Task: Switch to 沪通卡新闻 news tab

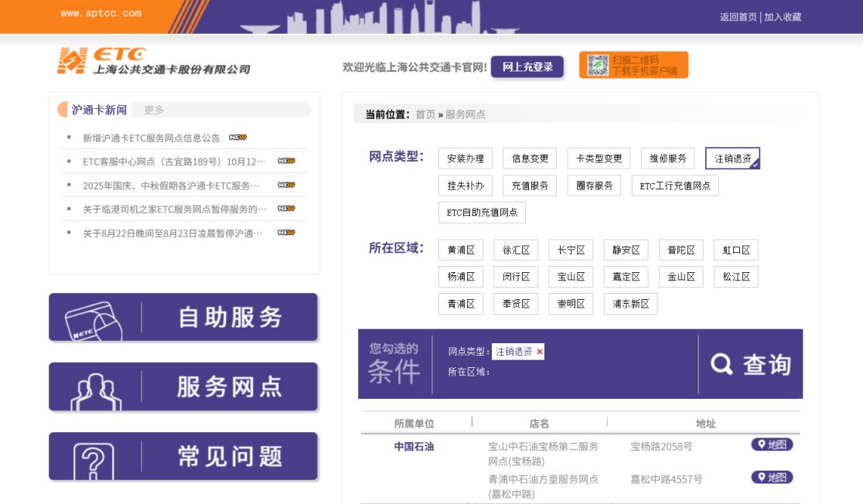Action: [99, 110]
